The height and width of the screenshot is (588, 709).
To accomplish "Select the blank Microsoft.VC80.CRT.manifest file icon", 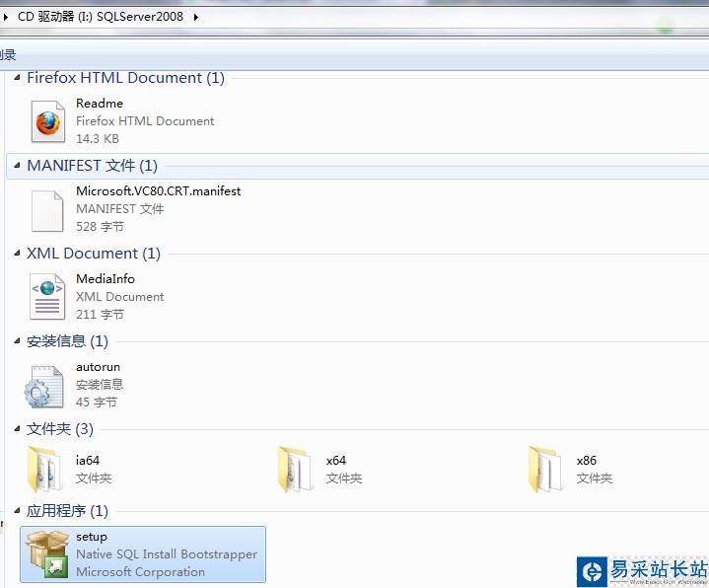I will click(47, 211).
